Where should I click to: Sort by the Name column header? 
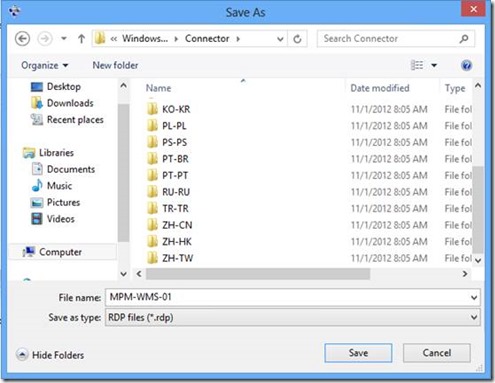pos(159,88)
